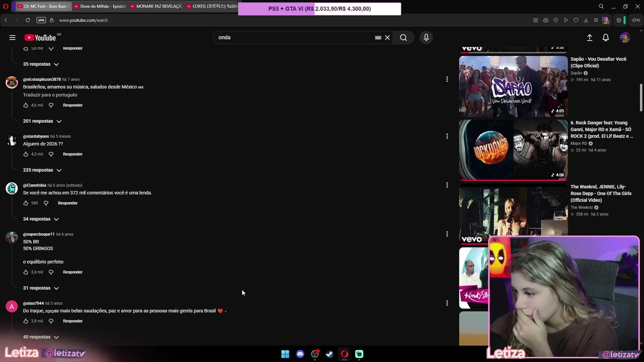This screenshot has height=362, width=644.
Task: Expand the 31 respostas replies
Action: tap(41, 288)
